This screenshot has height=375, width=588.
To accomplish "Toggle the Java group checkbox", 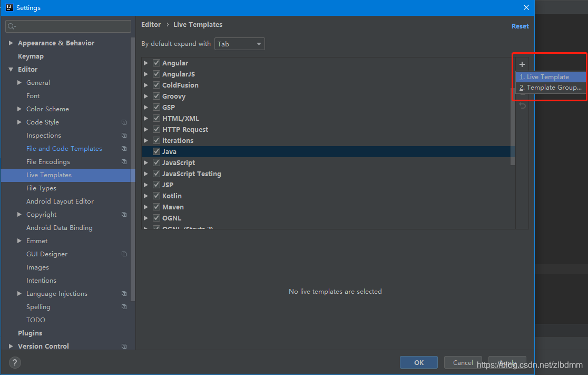I will (x=156, y=152).
